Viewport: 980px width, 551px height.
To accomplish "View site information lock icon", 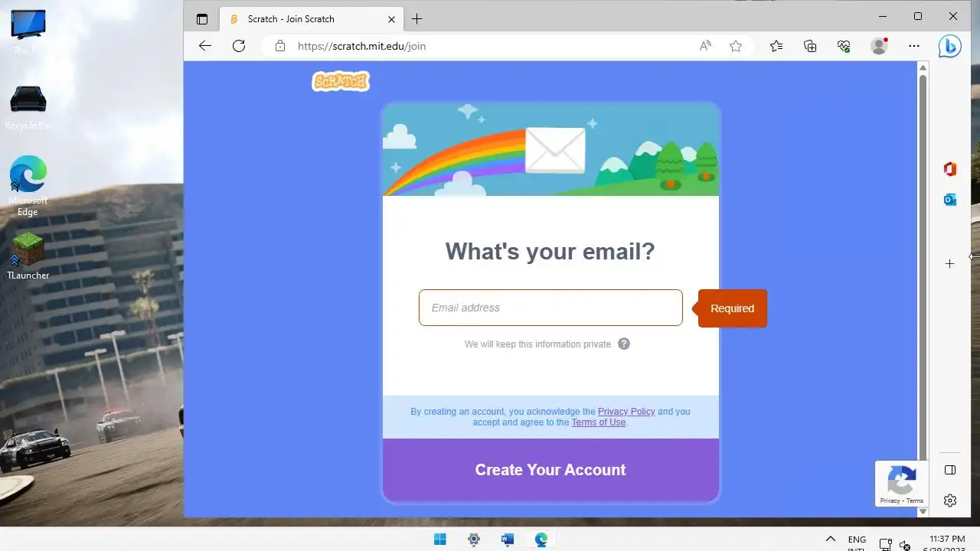I will click(x=280, y=46).
